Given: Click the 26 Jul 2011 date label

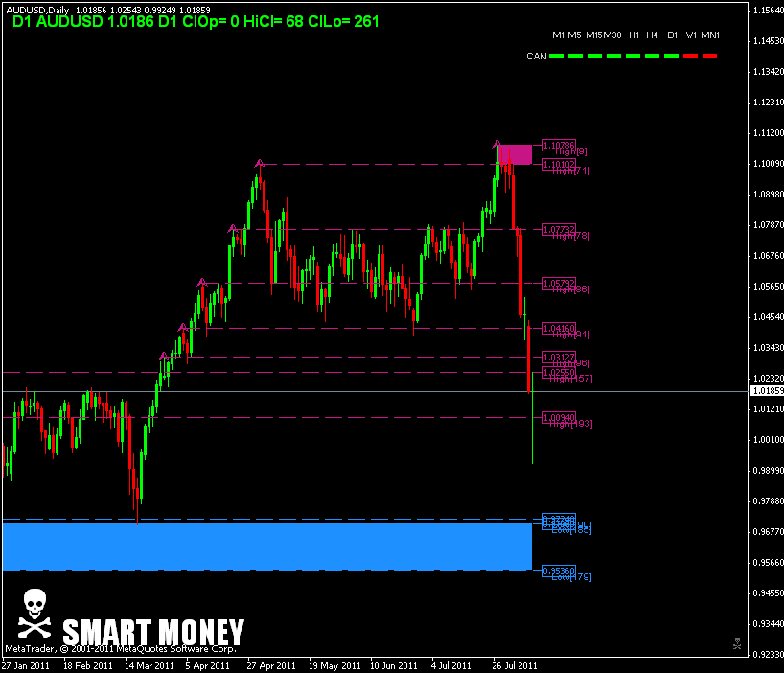Looking at the screenshot, I should pyautogui.click(x=515, y=665).
